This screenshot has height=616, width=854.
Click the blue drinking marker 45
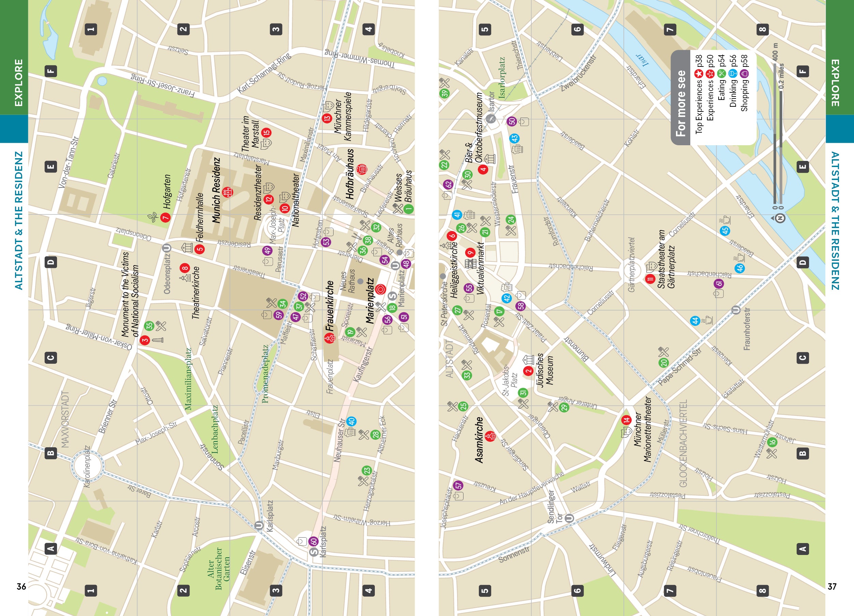725,231
